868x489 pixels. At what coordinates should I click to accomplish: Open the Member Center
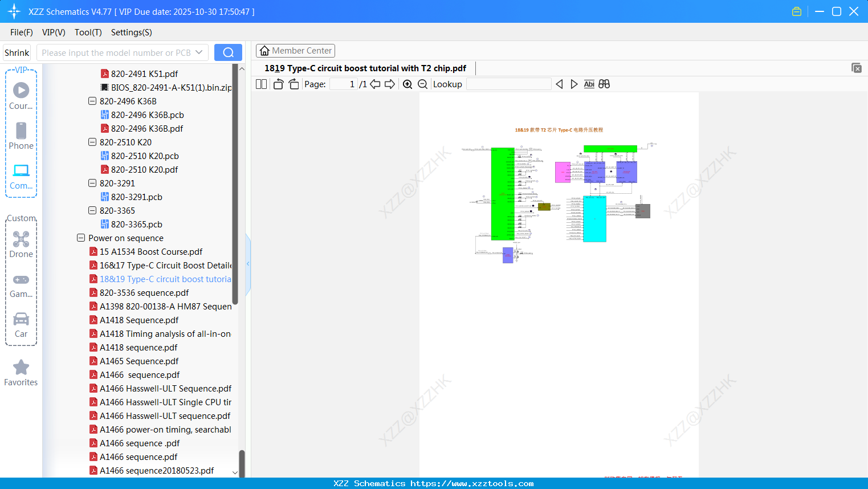click(x=295, y=51)
